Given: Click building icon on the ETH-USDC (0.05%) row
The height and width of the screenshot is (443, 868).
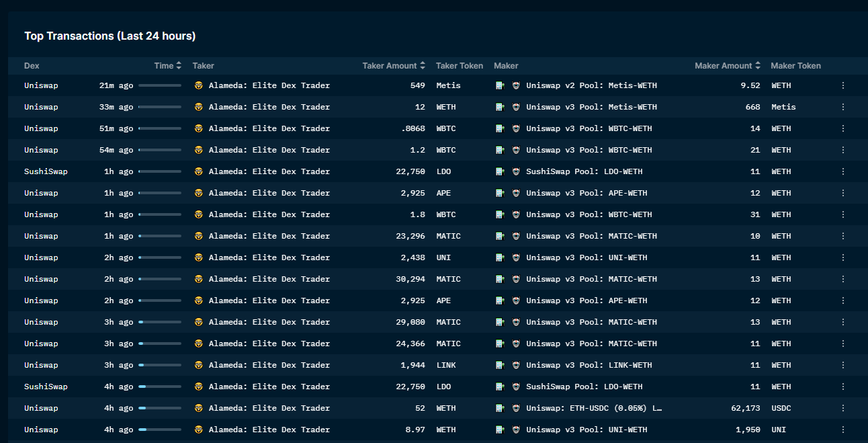Looking at the screenshot, I should point(500,408).
